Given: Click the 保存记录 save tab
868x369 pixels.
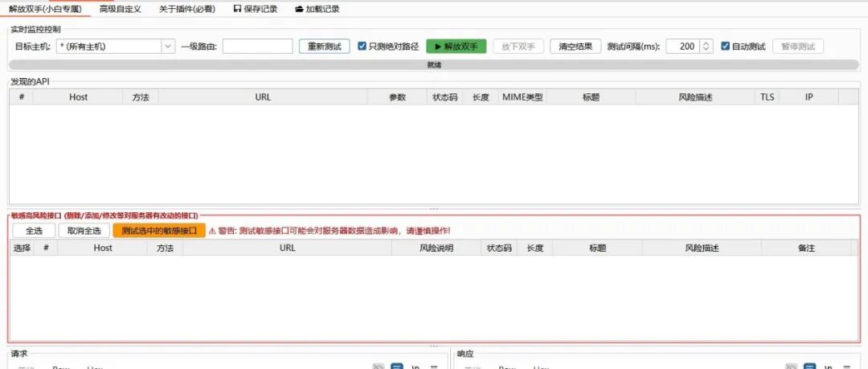Looking at the screenshot, I should (x=256, y=9).
